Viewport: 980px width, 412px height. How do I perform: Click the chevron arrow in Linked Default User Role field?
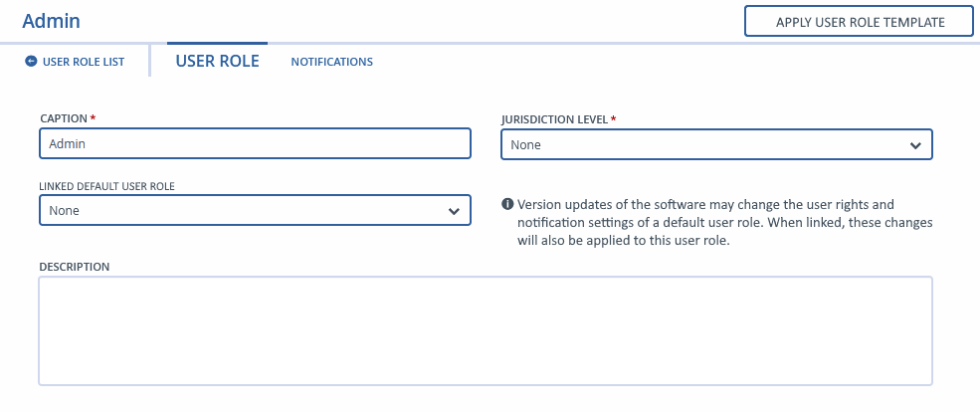tap(454, 211)
